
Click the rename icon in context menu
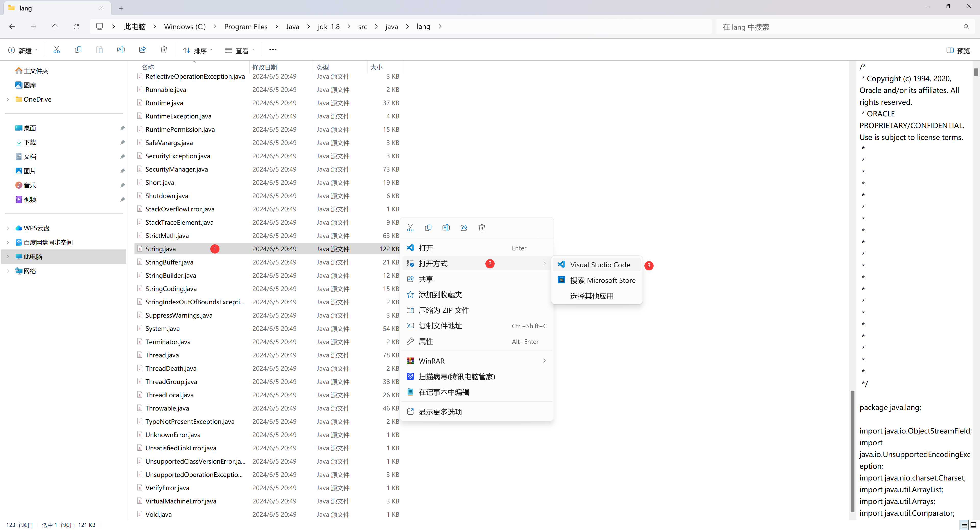pos(446,228)
